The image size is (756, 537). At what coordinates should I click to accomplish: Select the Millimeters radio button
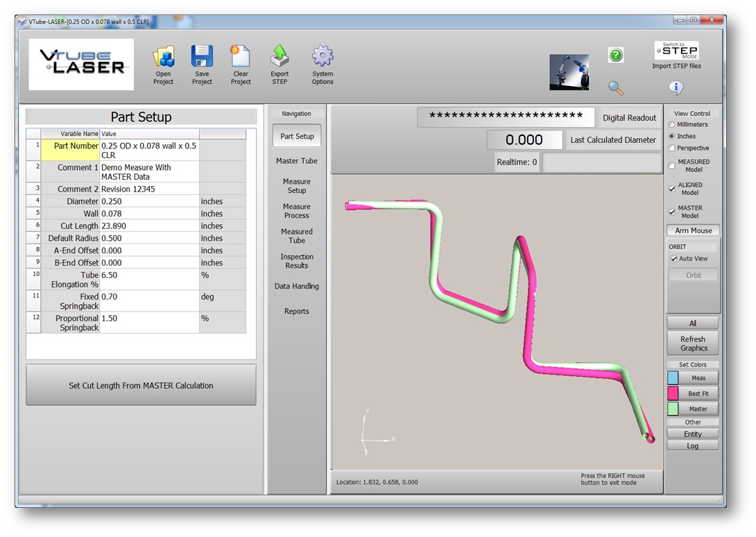tap(671, 125)
